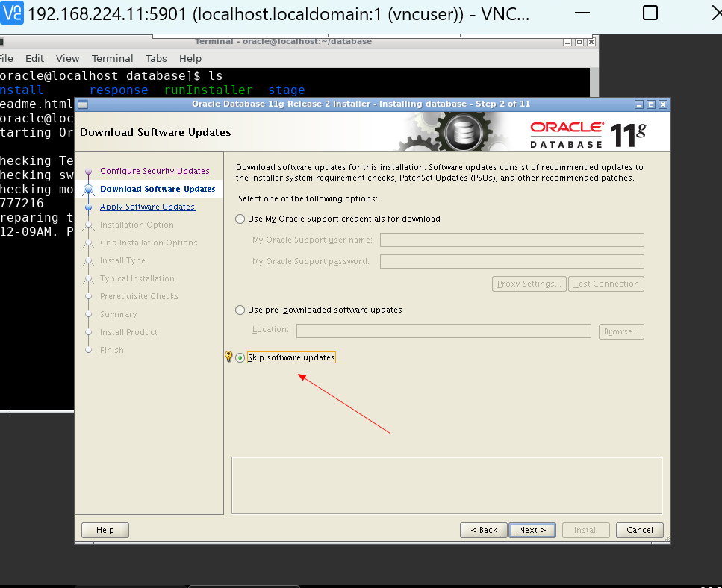Screen dimensions: 722x588
Task: Open the Tabs menu in Terminal
Action: point(156,59)
